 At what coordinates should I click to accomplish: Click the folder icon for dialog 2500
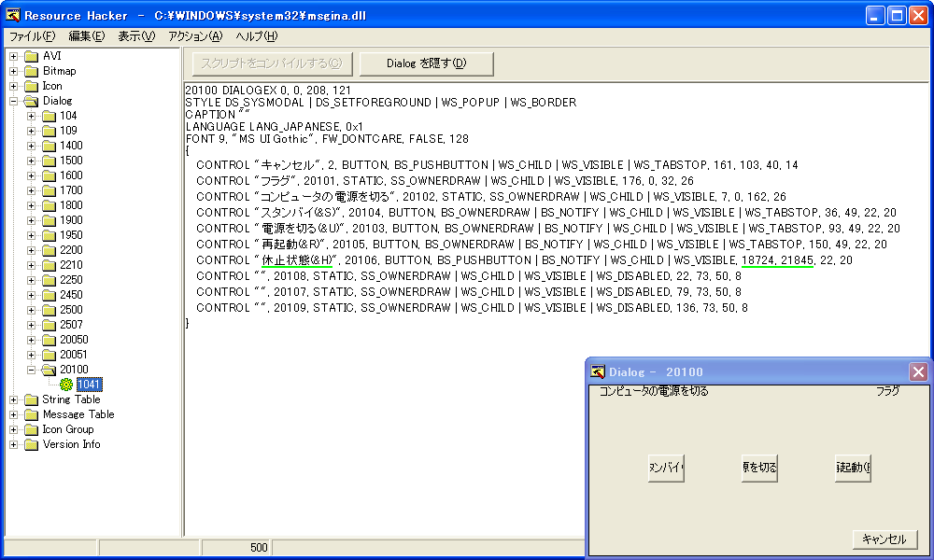pyautogui.click(x=50, y=310)
